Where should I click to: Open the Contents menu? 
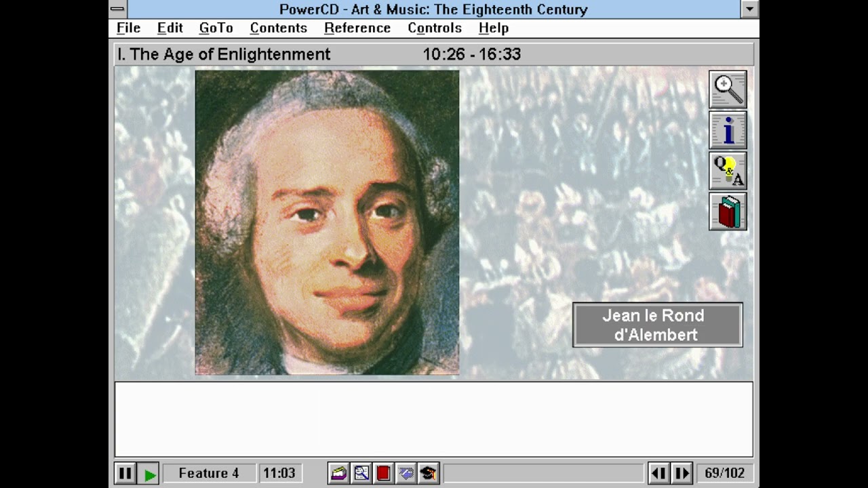coord(278,28)
